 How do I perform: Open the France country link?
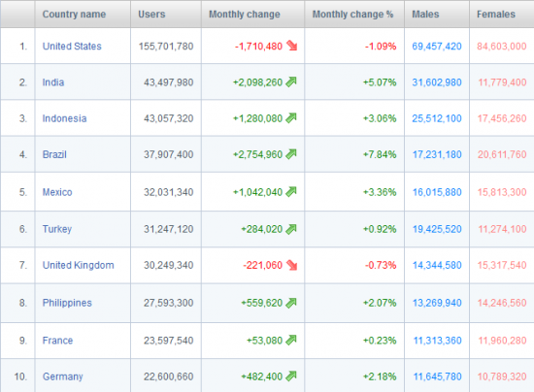(x=57, y=341)
